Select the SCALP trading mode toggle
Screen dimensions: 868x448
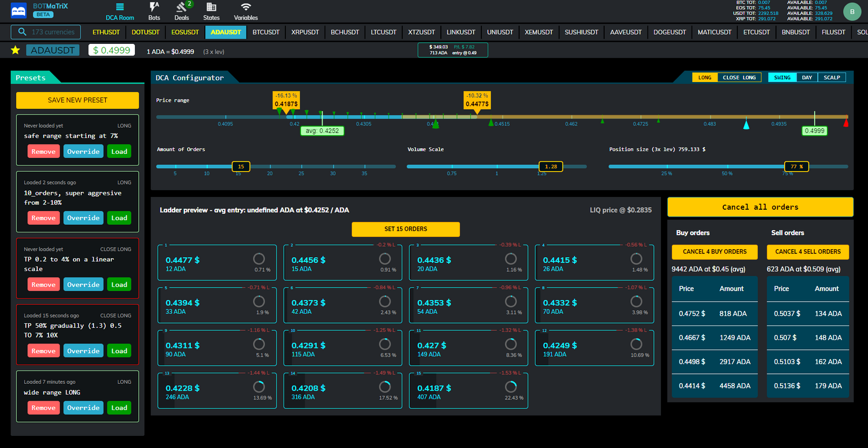coord(832,77)
